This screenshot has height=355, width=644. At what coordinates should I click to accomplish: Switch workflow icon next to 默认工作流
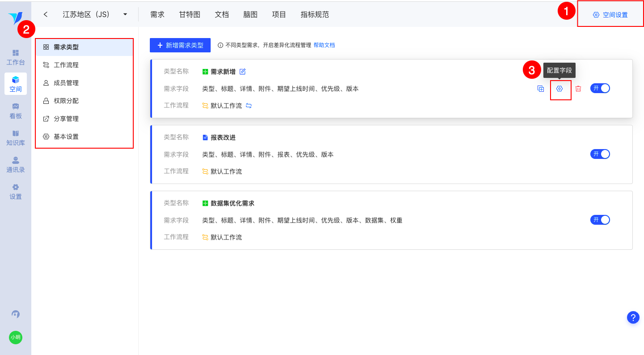tap(249, 106)
